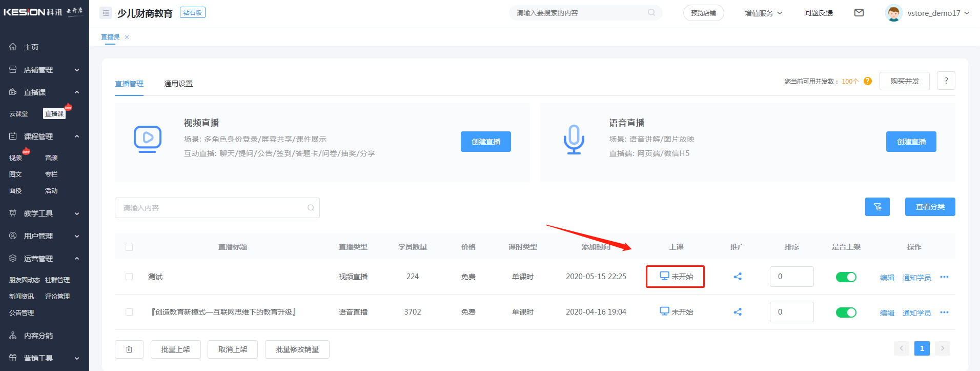Switch to the 通用设置 tab
Image resolution: width=980 pixels, height=371 pixels.
[x=178, y=84]
